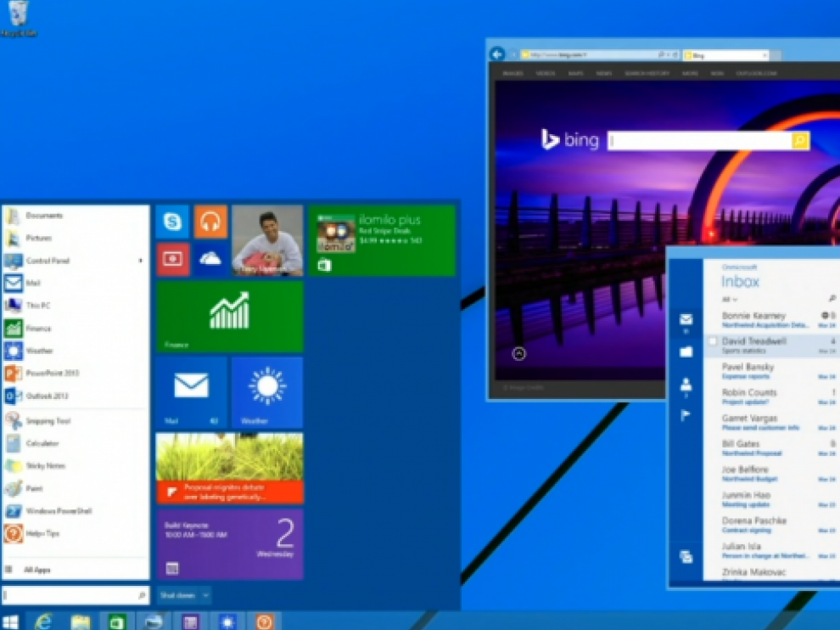Open the Help+Tips icon on taskbar
840x630 pixels.
coord(264,622)
